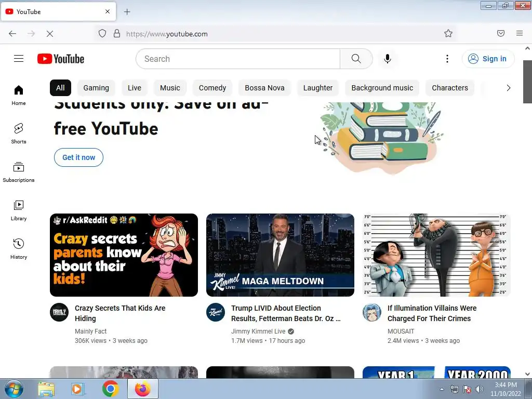Select the Comedy category chip
The width and height of the screenshot is (532, 399).
click(x=212, y=88)
